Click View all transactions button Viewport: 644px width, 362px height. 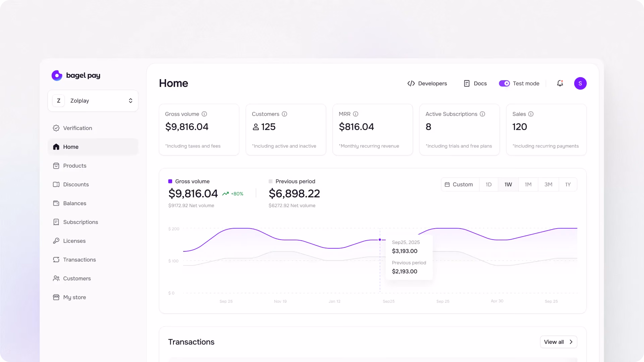(558, 342)
